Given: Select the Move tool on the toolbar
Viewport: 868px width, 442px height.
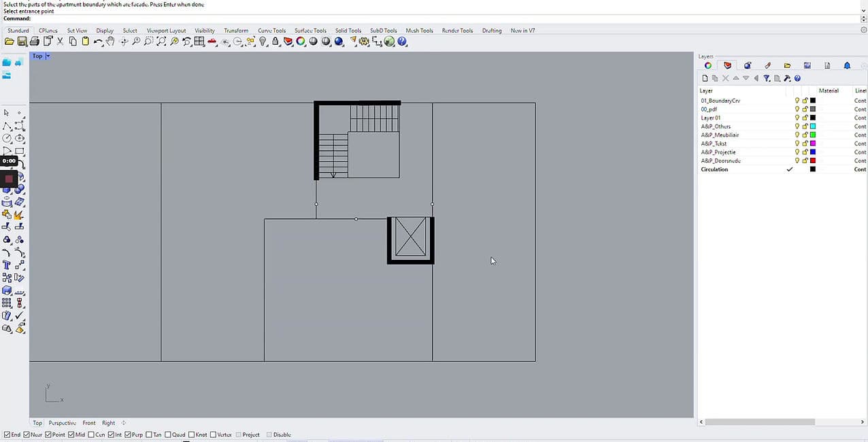Looking at the screenshot, I should (x=122, y=41).
